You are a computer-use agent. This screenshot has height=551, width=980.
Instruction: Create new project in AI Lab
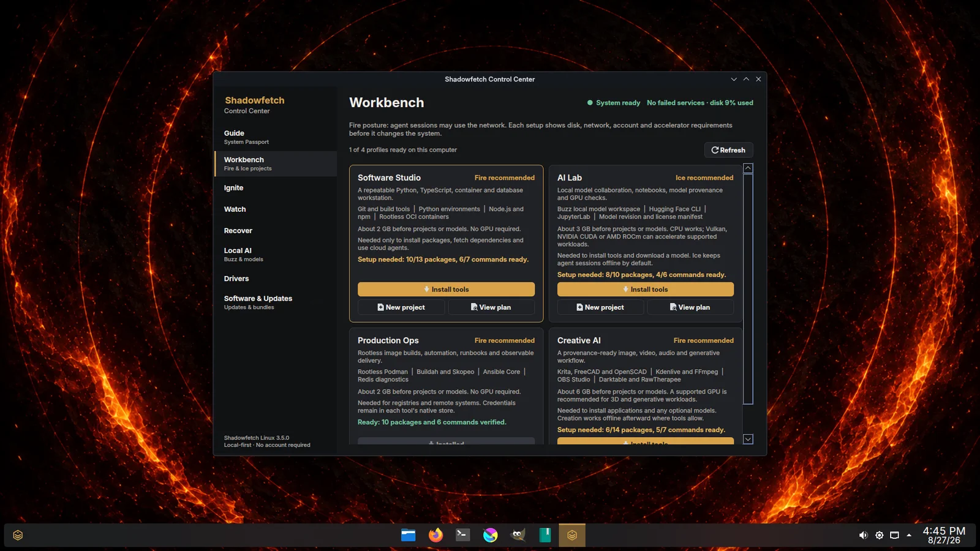pyautogui.click(x=600, y=307)
